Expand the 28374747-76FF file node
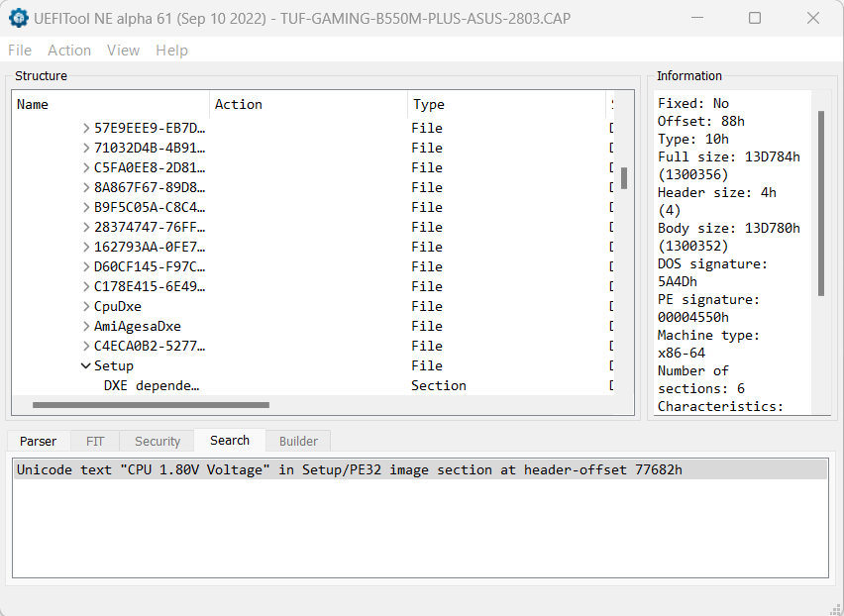 pyautogui.click(x=86, y=227)
